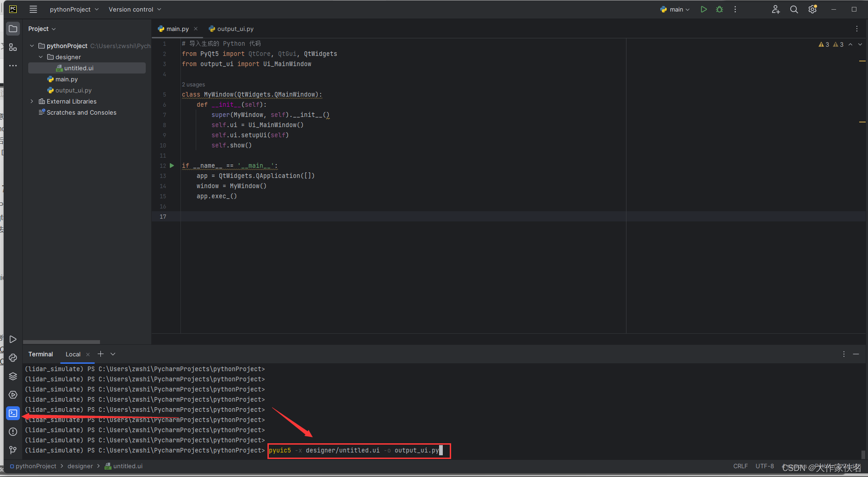Open the Python Console tool window

click(x=13, y=358)
